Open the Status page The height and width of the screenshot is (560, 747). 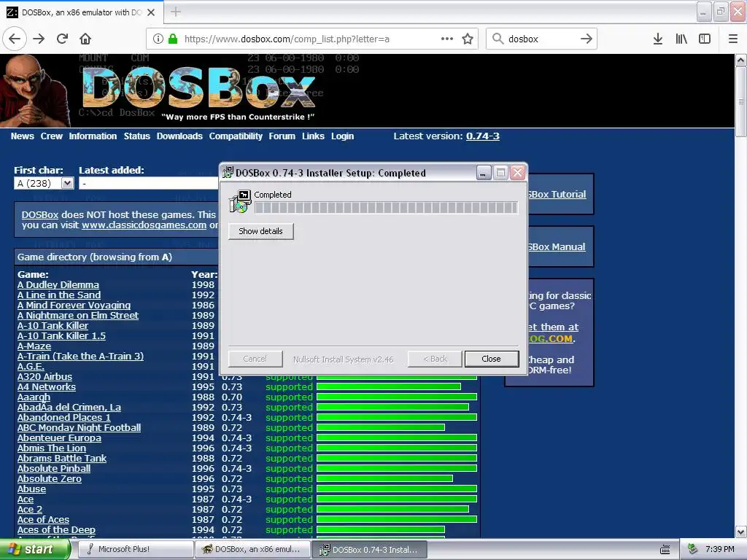tap(136, 136)
